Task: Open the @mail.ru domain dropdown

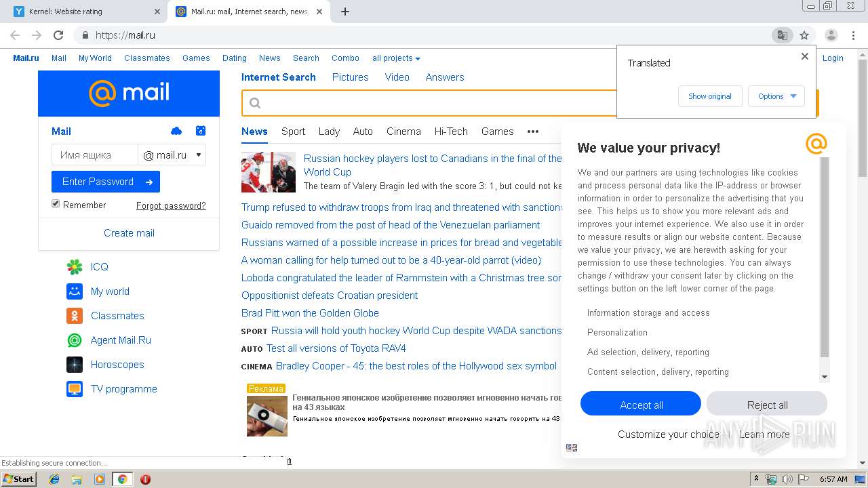Action: (x=172, y=155)
